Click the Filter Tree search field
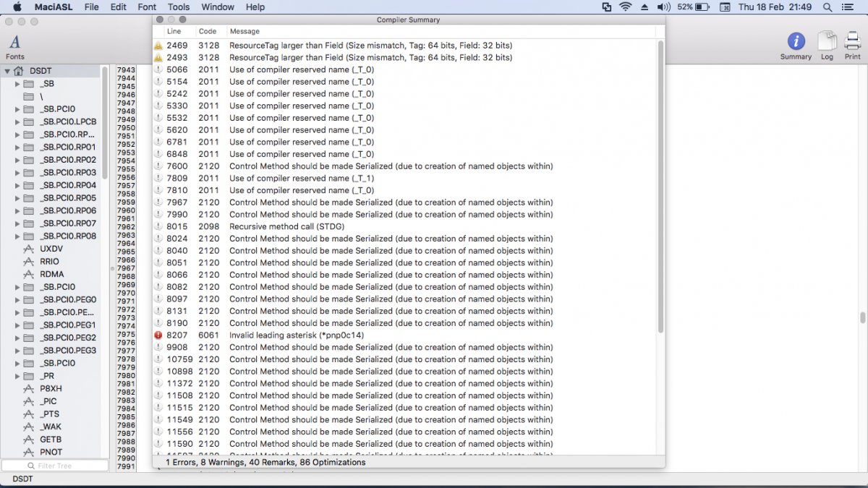 54,466
